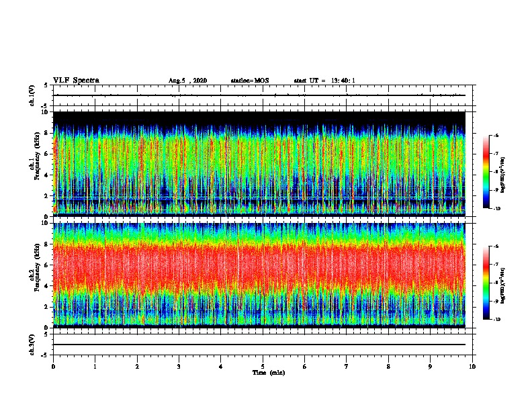The width and height of the screenshot is (532, 411).
Task: Click the ch.2 frequency tick label '6'
Action: coord(46,265)
